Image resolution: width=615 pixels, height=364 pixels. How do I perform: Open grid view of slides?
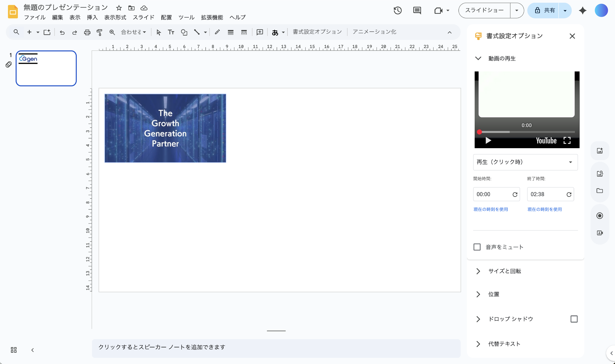click(14, 350)
